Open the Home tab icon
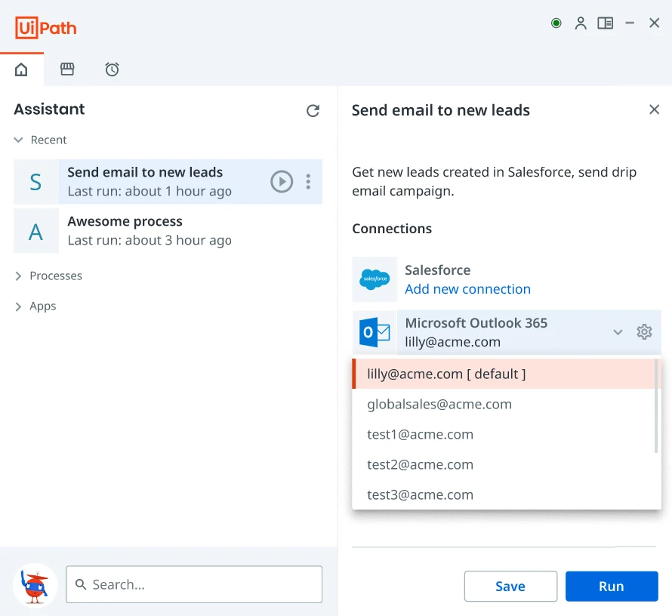672x616 pixels. coord(21,69)
